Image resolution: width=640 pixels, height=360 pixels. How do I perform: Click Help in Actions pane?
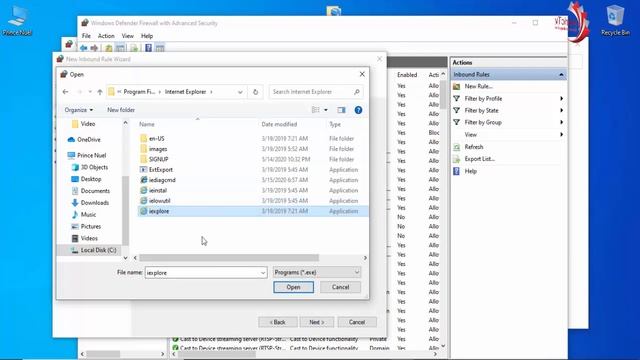click(471, 171)
